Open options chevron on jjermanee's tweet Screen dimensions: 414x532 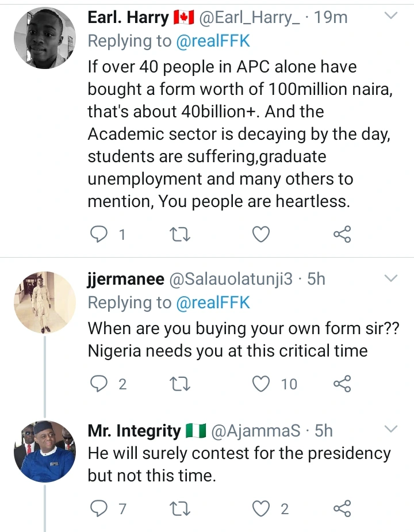390,279
